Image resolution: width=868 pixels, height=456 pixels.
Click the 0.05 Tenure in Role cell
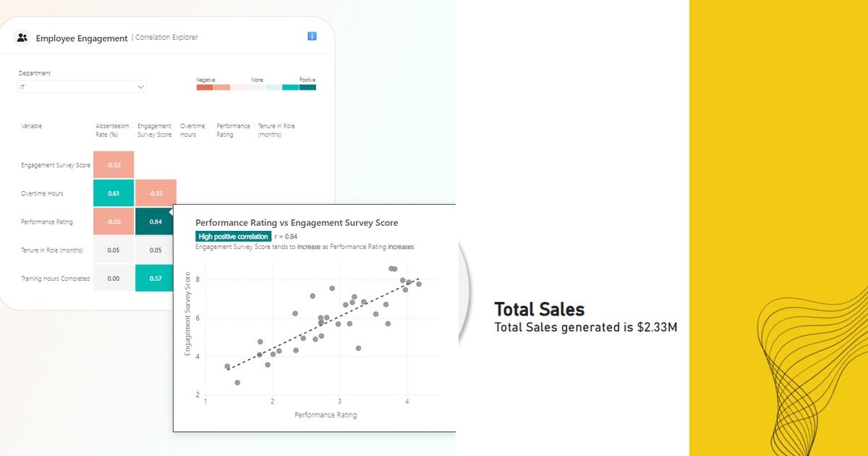point(114,250)
